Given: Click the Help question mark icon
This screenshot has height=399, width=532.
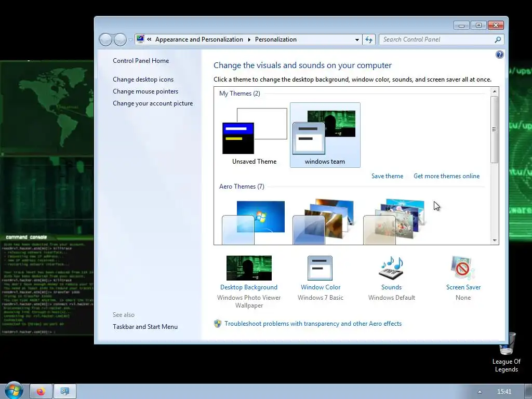Looking at the screenshot, I should click(499, 55).
